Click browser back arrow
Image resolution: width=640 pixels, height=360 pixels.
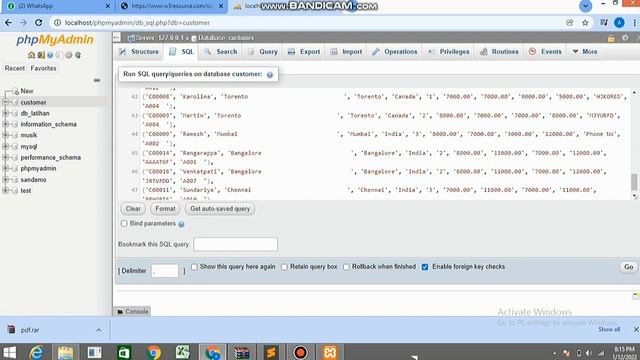8,23
